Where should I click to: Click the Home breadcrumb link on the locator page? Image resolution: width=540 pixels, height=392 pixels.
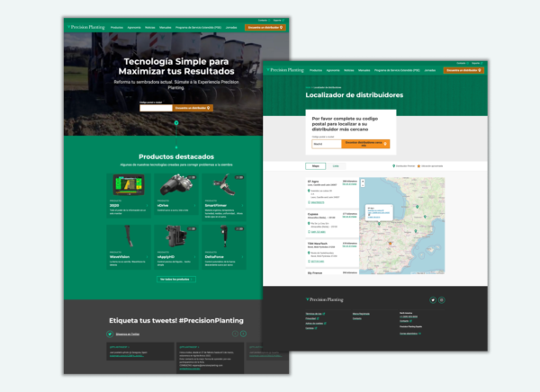click(x=308, y=88)
